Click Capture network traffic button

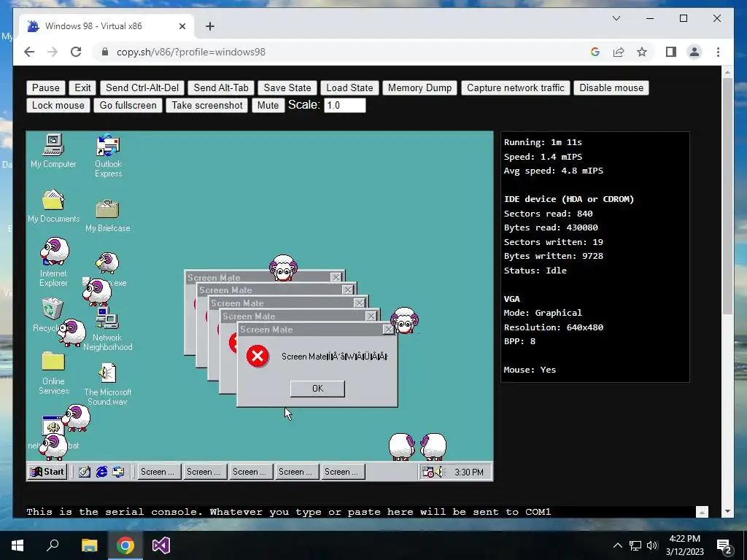(x=516, y=87)
